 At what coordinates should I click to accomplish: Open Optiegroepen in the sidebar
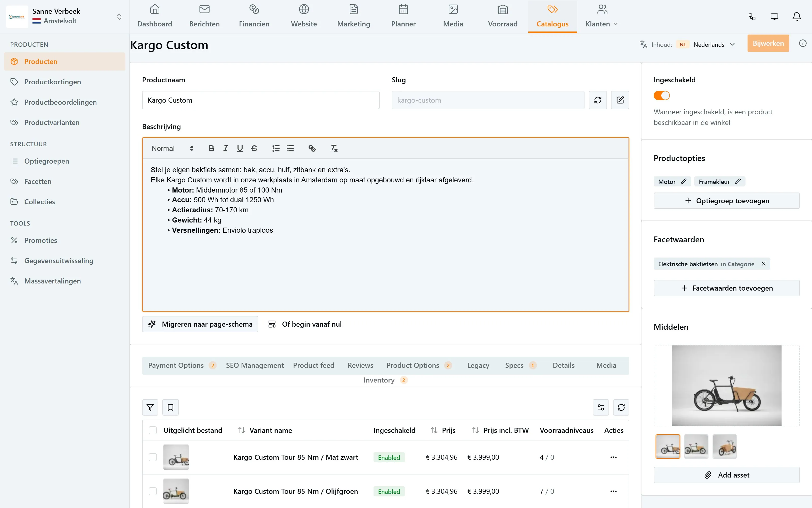click(65, 161)
